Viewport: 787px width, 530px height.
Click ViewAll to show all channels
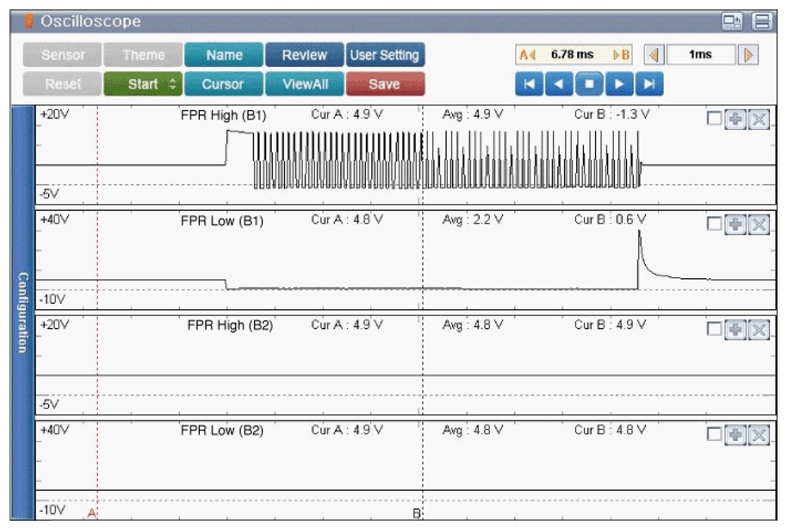click(x=304, y=84)
